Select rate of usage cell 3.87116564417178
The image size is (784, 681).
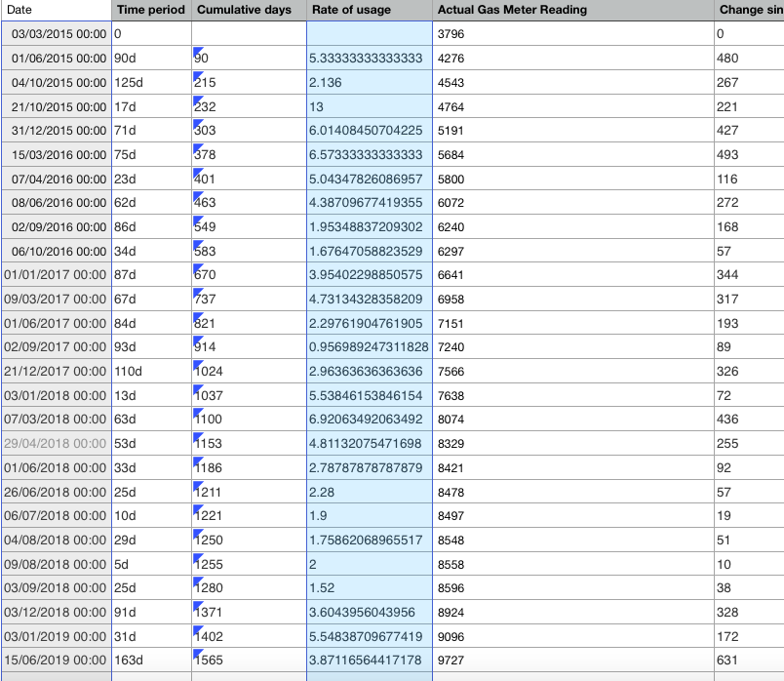click(370, 660)
